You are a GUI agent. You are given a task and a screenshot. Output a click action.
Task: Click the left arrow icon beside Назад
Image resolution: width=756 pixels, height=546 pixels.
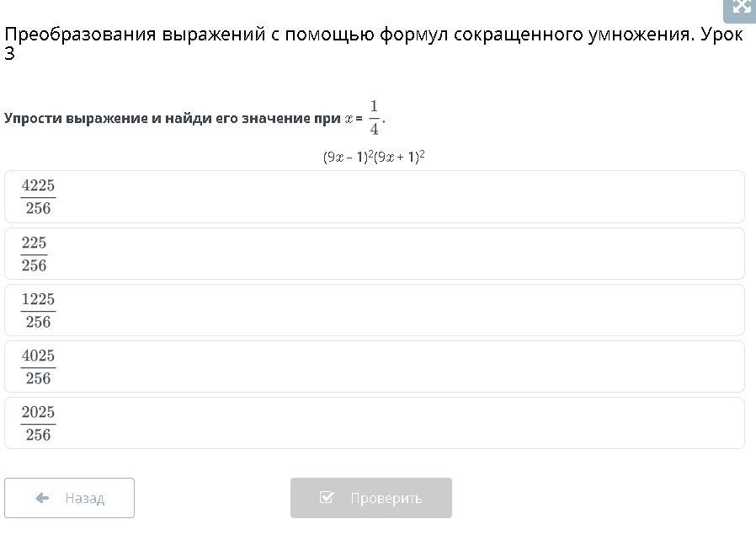click(x=42, y=498)
